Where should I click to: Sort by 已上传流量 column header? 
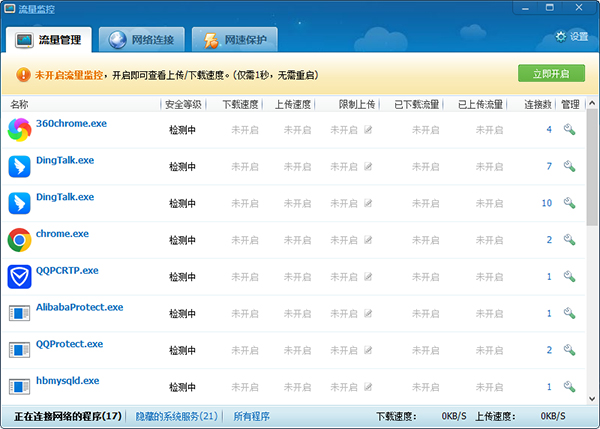[x=480, y=104]
